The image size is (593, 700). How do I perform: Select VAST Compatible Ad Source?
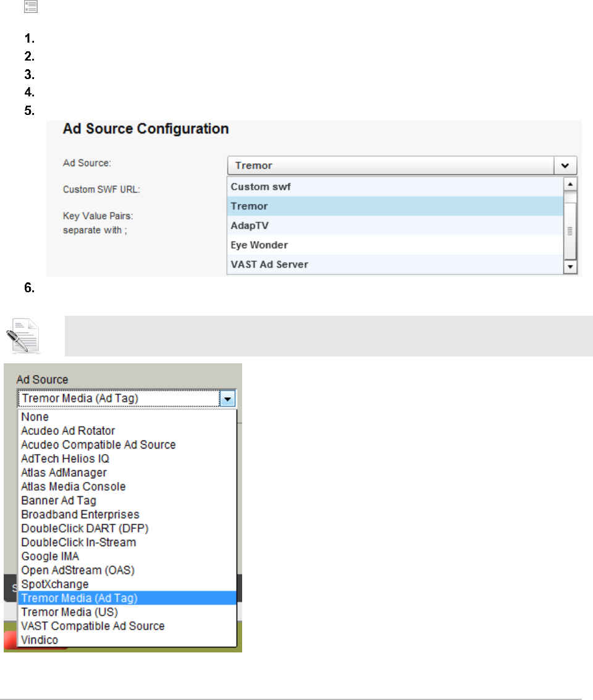127,626
